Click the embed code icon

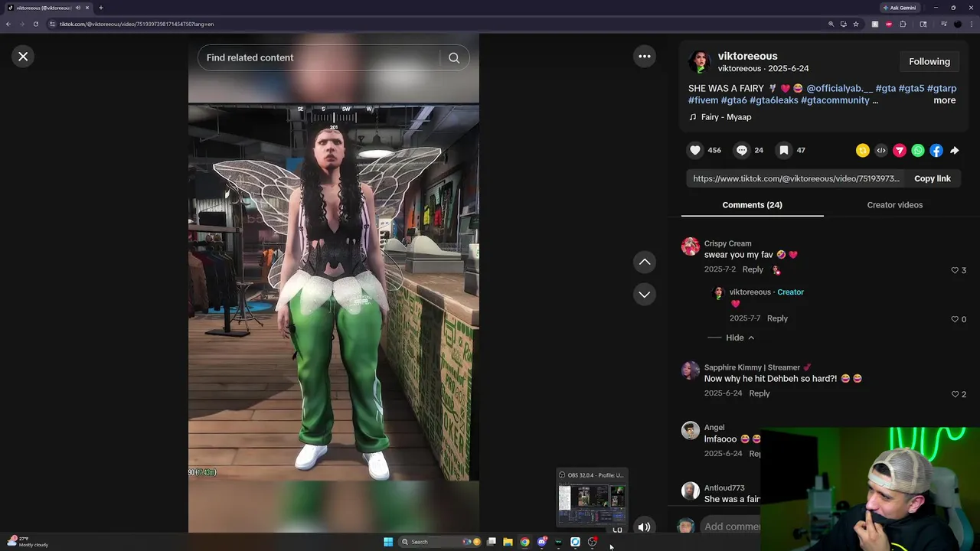(881, 151)
